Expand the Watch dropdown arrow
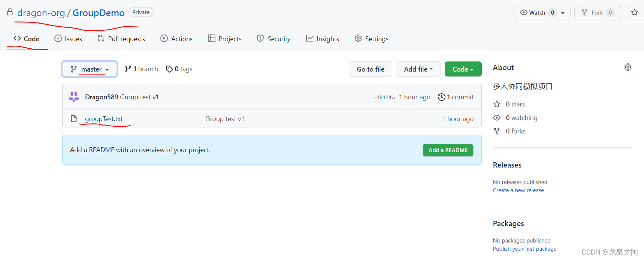The height and width of the screenshot is (259, 644). pyautogui.click(x=563, y=13)
